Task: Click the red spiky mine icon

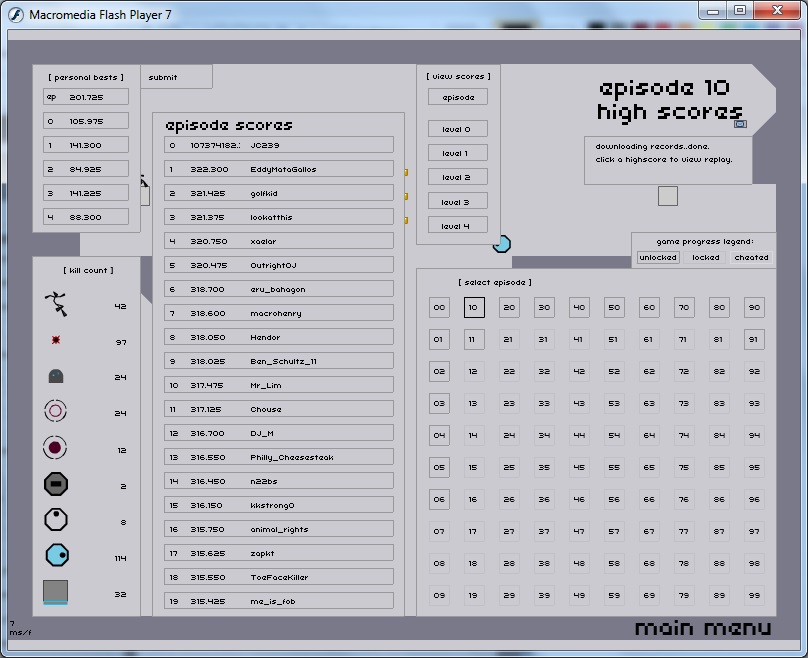Action: pyautogui.click(x=56, y=341)
